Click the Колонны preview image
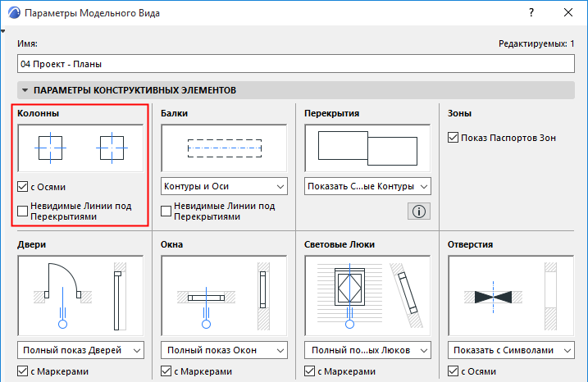 click(80, 148)
